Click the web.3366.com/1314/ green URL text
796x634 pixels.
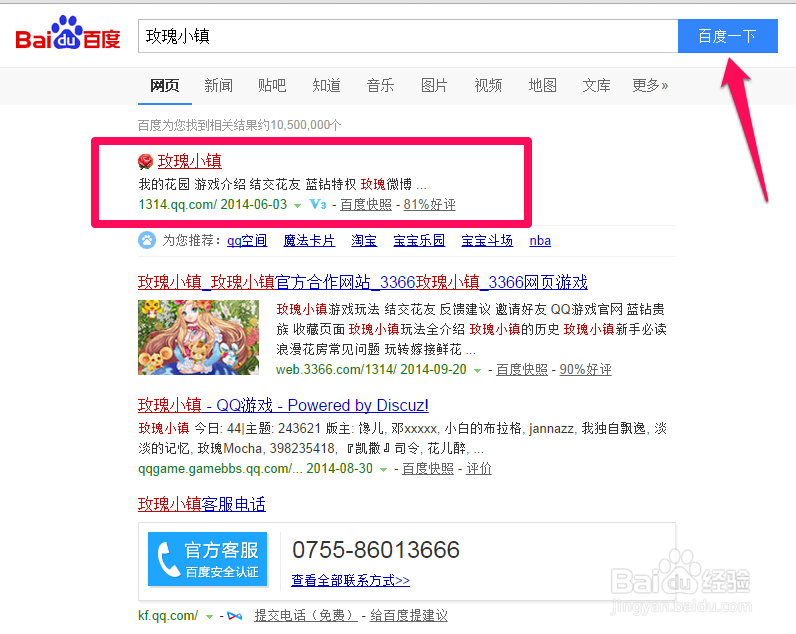click(x=337, y=370)
